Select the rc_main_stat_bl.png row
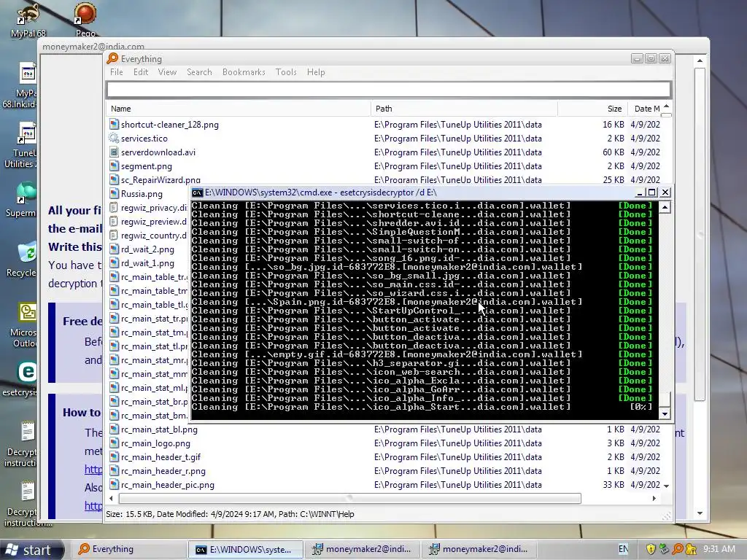 coord(384,429)
